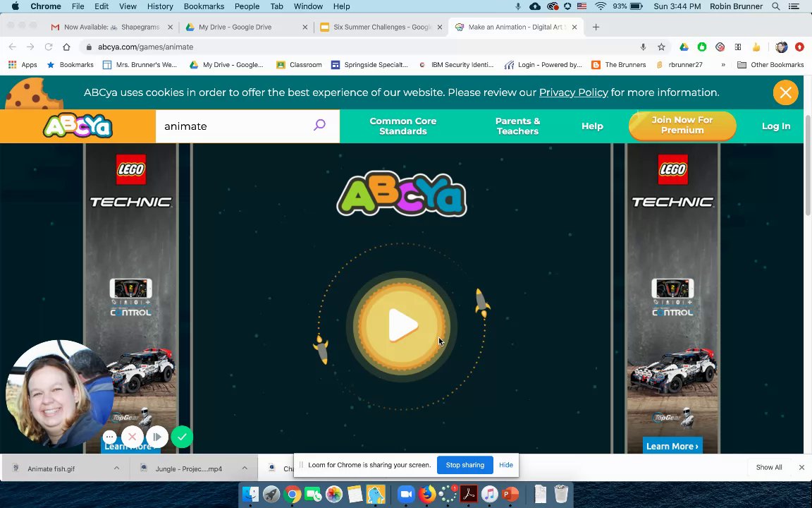This screenshot has width=812, height=508.
Task: Click the browser forward arrow
Action: [x=30, y=47]
